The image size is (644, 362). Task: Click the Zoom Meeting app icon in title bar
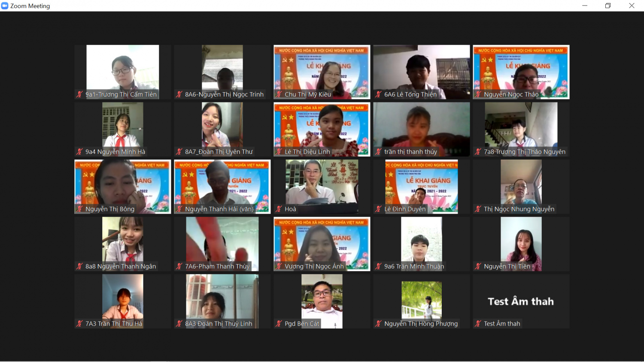coord(5,6)
